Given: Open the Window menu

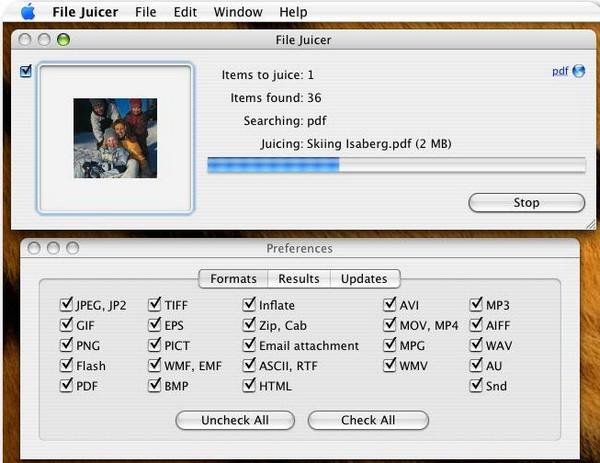Looking at the screenshot, I should click(238, 12).
